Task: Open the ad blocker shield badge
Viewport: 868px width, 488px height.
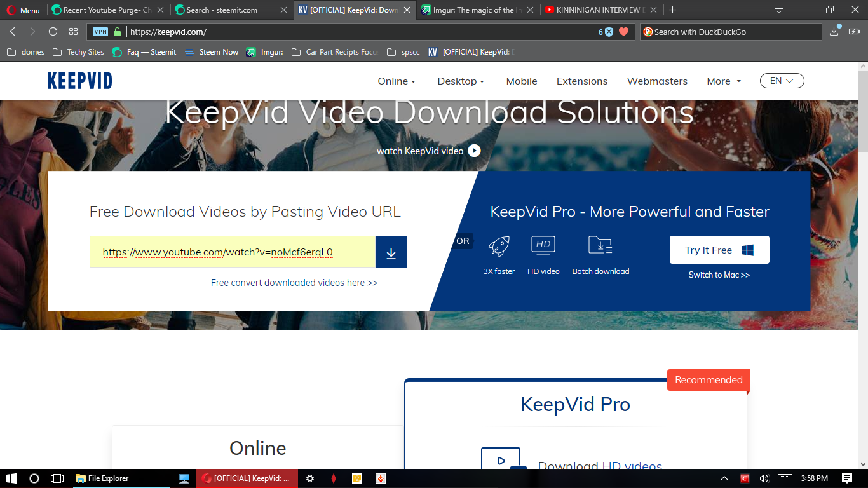Action: [606, 32]
